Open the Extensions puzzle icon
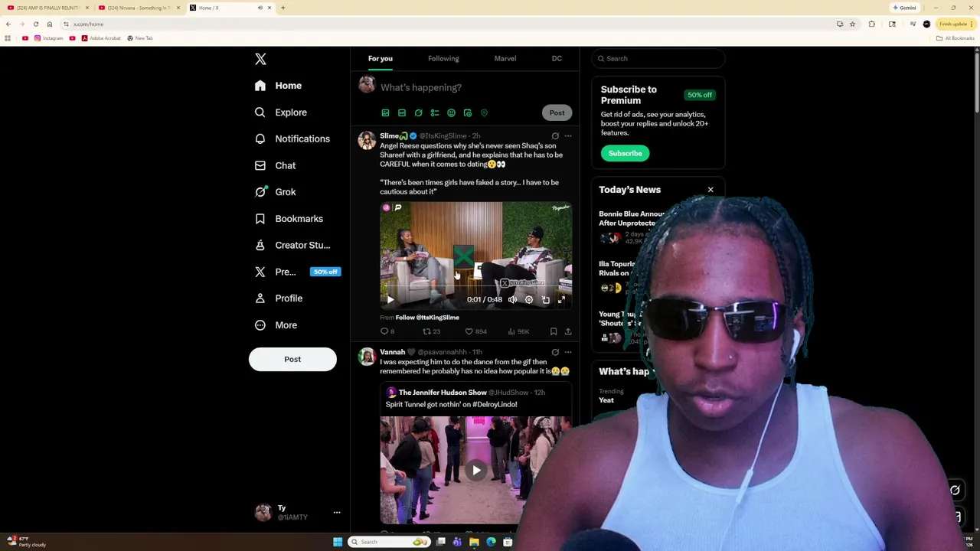Image resolution: width=980 pixels, height=551 pixels. [x=871, y=24]
